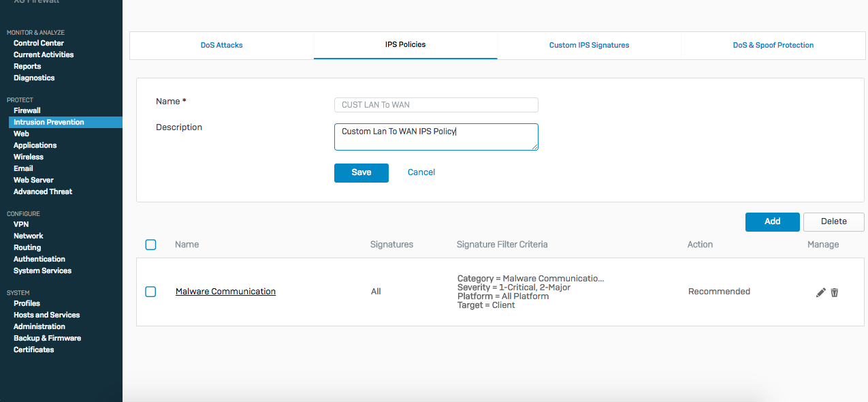Click the Target = Client text
Viewport: 868px width, 402px height.
click(486, 305)
